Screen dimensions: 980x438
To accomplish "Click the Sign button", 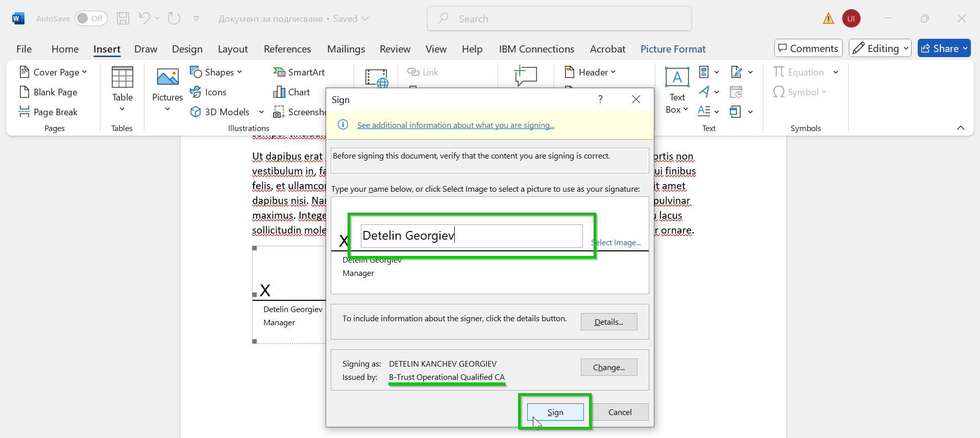I will (555, 412).
